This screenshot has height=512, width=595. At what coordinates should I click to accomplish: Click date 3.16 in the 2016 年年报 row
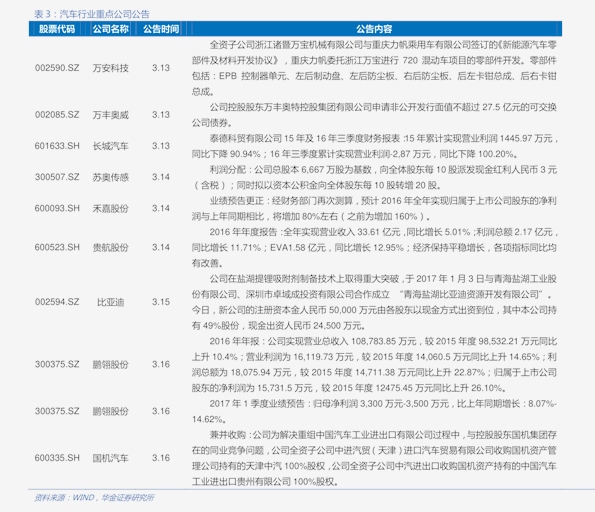click(x=161, y=364)
